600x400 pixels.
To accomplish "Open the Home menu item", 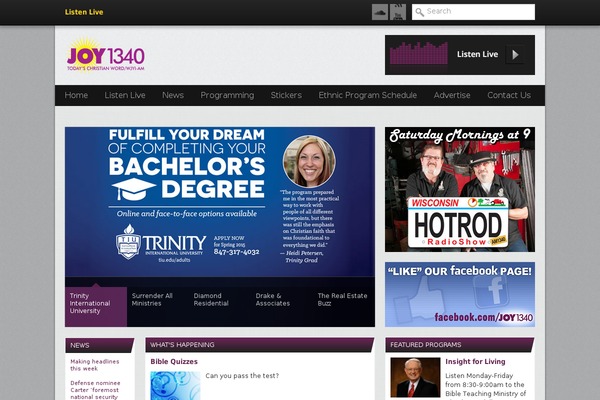I will pyautogui.click(x=76, y=95).
